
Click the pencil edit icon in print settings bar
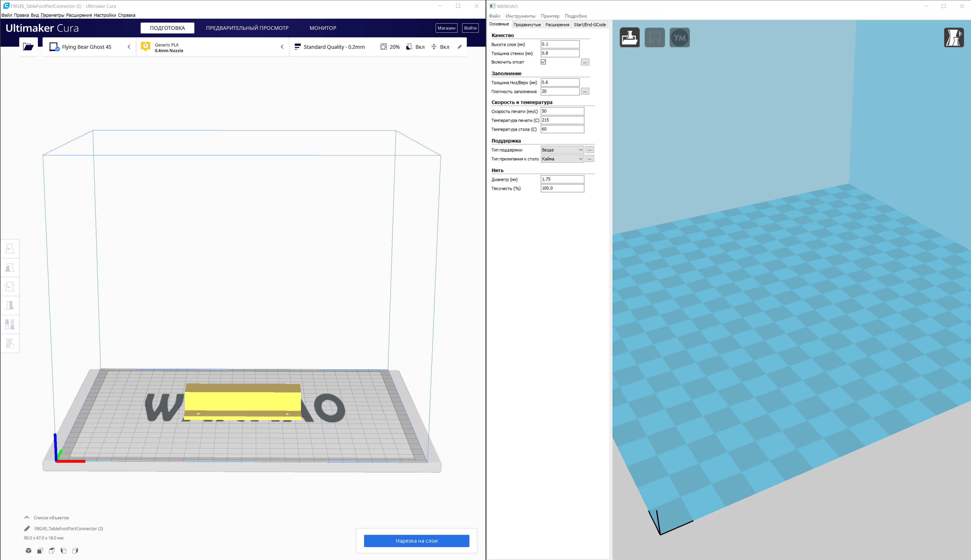tap(459, 47)
